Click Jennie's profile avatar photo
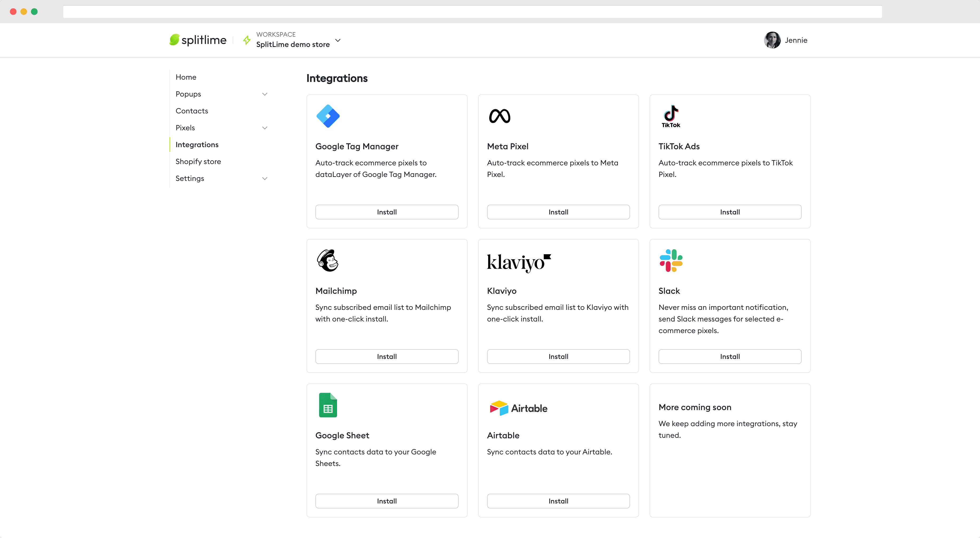This screenshot has width=980, height=538. coord(772,40)
